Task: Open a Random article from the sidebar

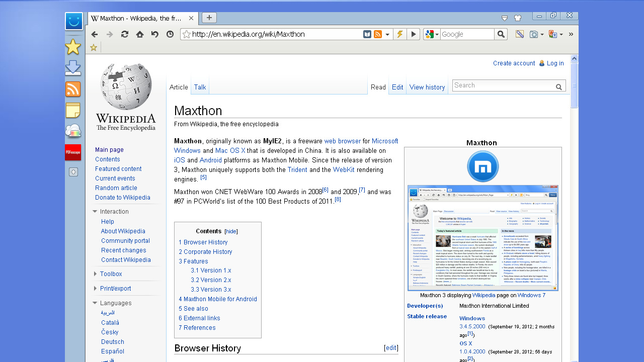Action: click(116, 188)
